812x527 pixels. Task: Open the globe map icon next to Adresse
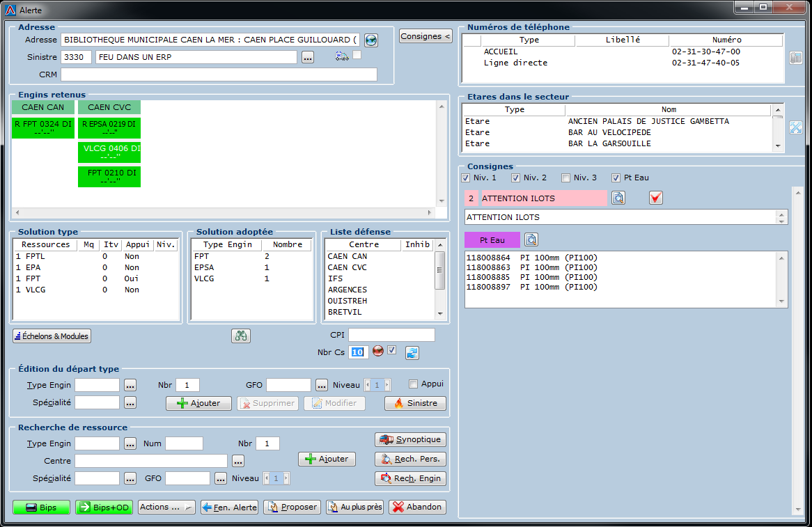point(370,40)
